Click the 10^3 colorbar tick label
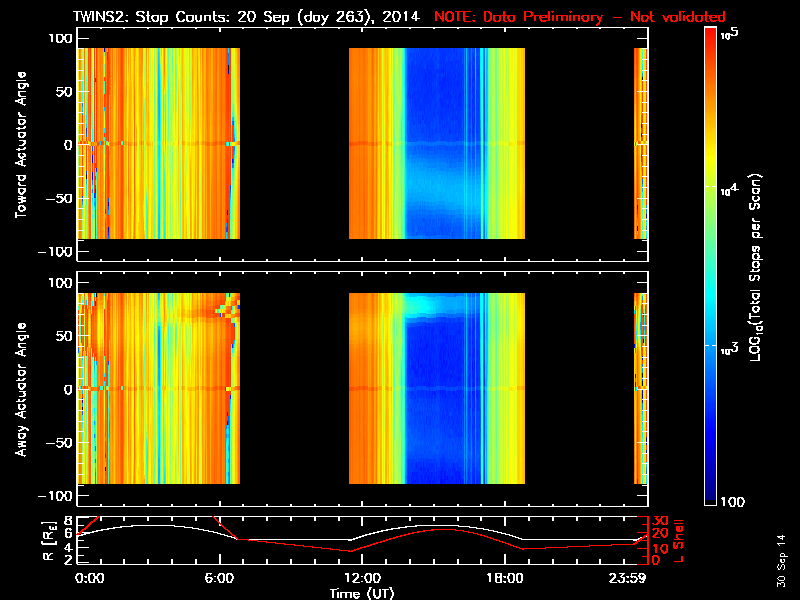 730,348
